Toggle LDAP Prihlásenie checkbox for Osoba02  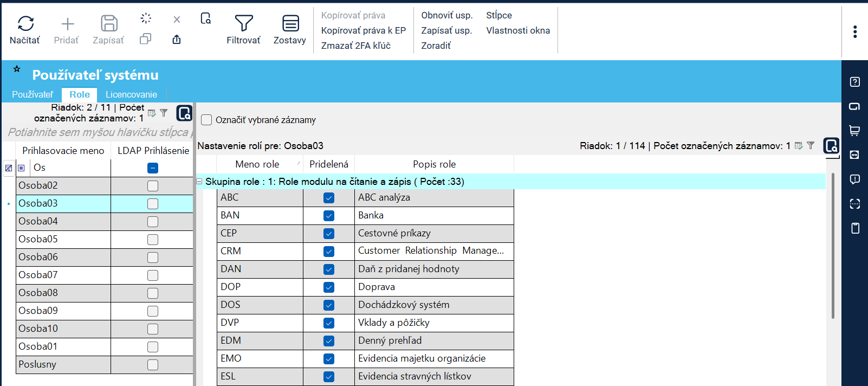click(153, 186)
